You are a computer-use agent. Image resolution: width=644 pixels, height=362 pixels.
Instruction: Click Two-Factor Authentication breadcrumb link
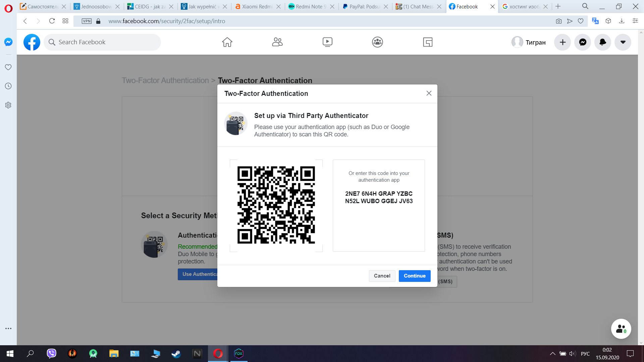pos(165,80)
